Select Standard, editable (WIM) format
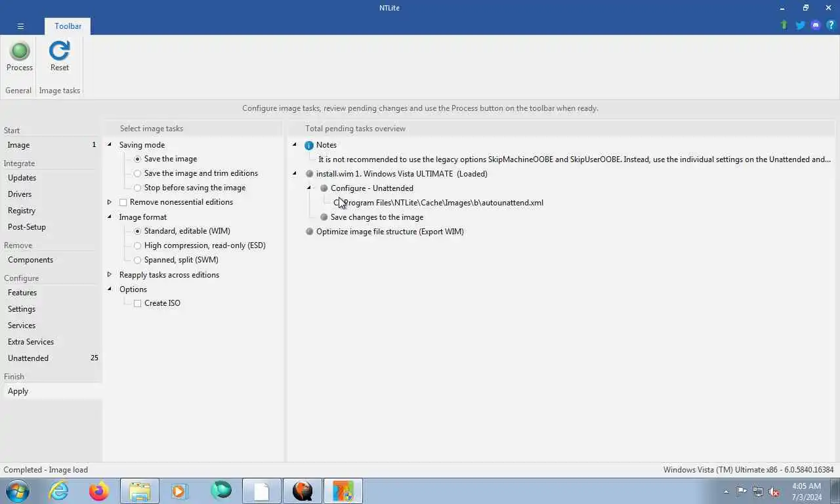840x504 pixels. 137,231
